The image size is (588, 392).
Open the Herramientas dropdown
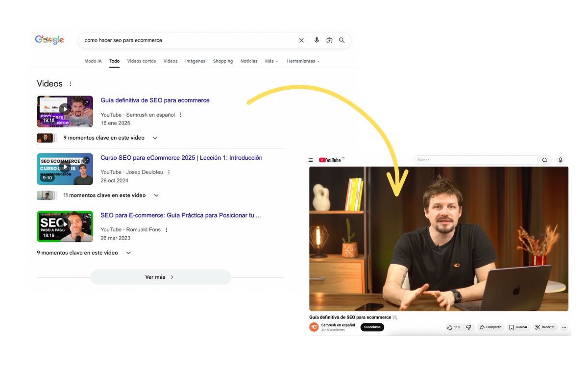[x=302, y=61]
